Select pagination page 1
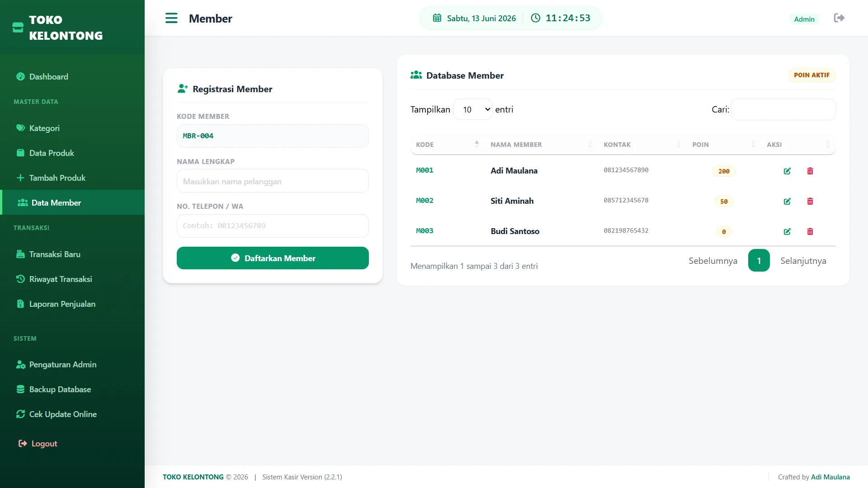 tap(759, 260)
